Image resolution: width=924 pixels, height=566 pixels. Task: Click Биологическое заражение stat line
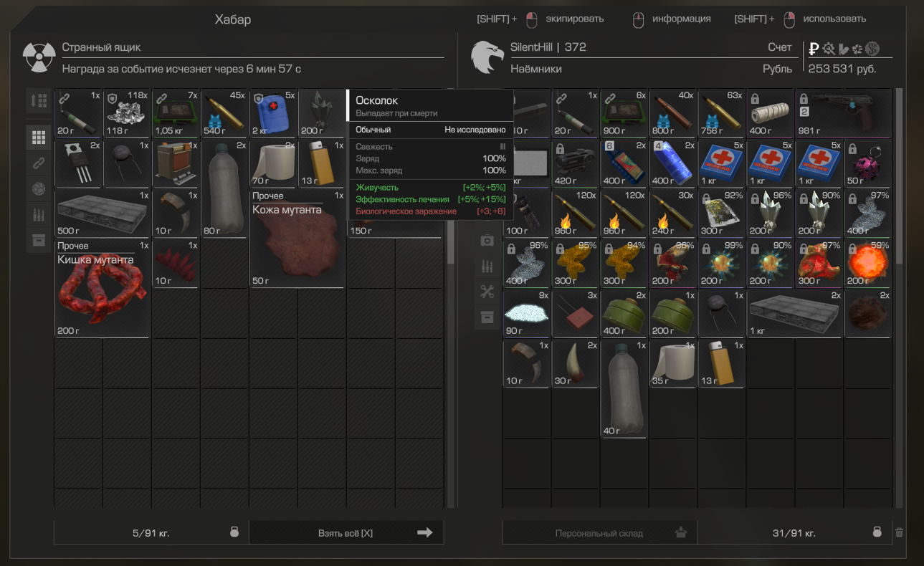[431, 211]
